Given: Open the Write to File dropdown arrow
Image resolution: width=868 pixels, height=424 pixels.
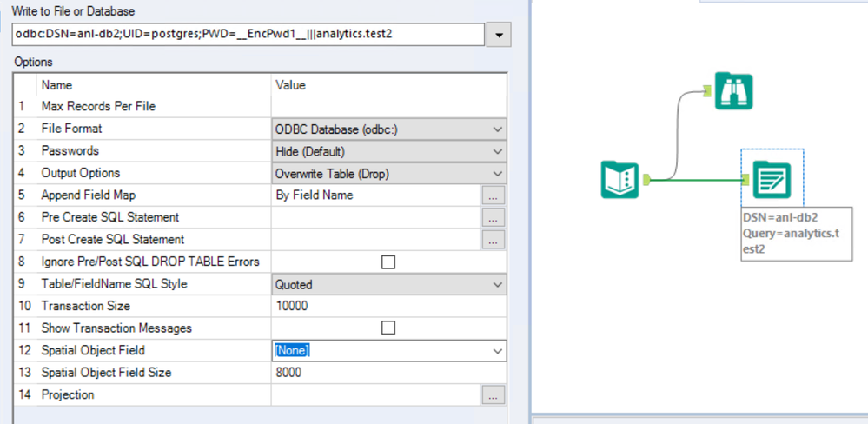Looking at the screenshot, I should point(499,35).
